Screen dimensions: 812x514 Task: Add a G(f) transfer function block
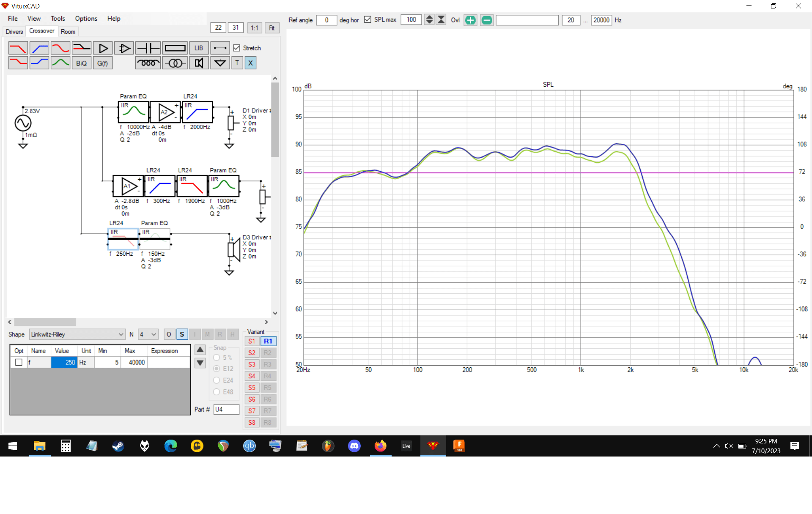(x=102, y=63)
